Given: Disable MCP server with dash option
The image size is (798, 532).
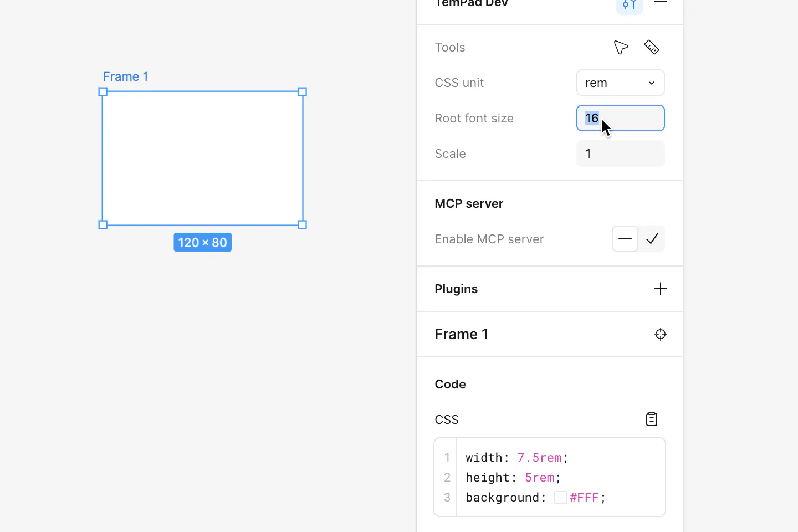Looking at the screenshot, I should 625,239.
